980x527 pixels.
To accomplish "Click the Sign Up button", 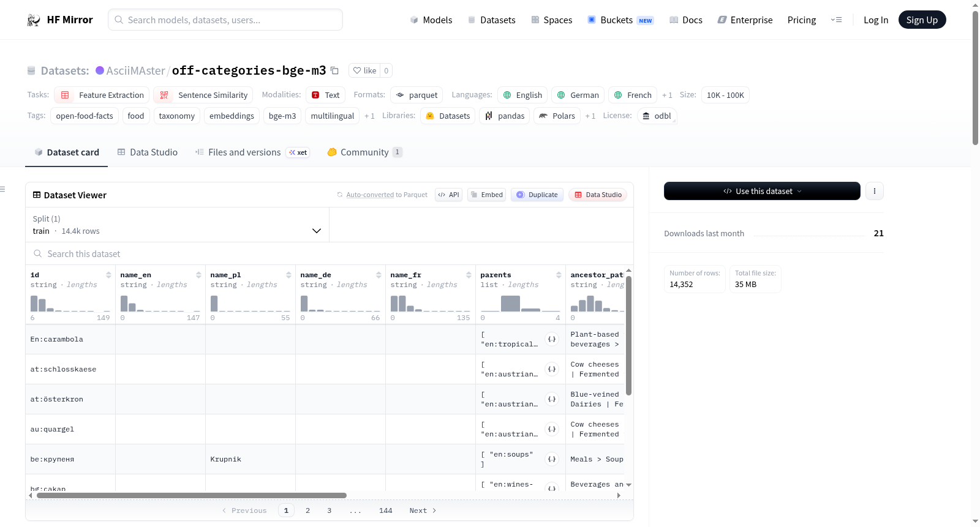I will tap(922, 20).
